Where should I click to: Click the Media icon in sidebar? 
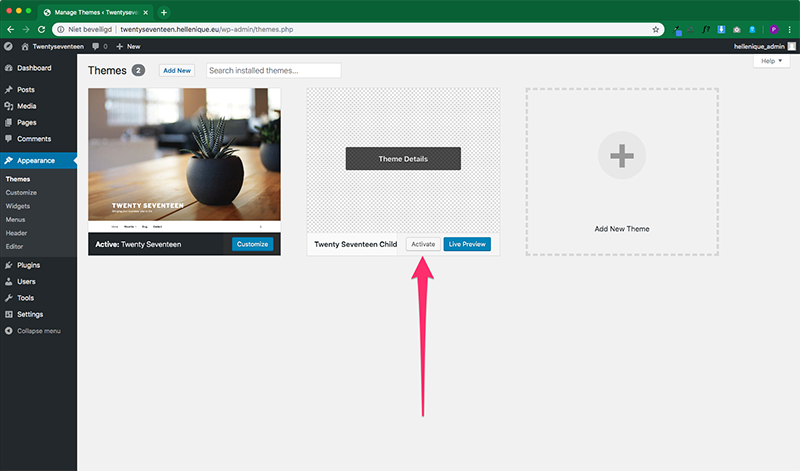9,106
